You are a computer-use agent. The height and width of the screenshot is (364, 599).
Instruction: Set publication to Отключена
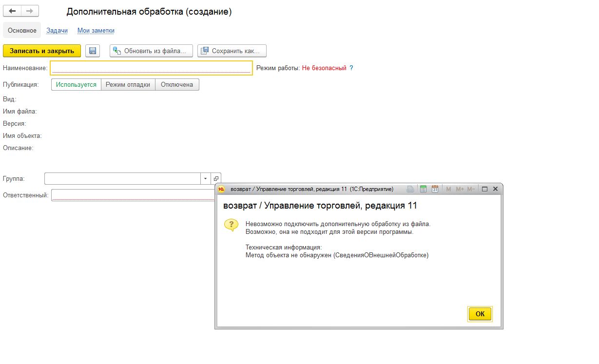[177, 84]
